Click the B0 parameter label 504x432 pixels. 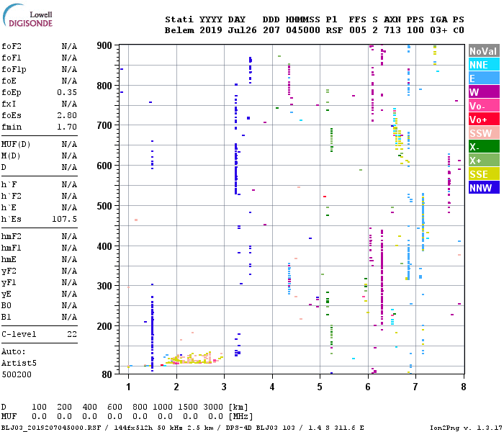tap(6, 305)
